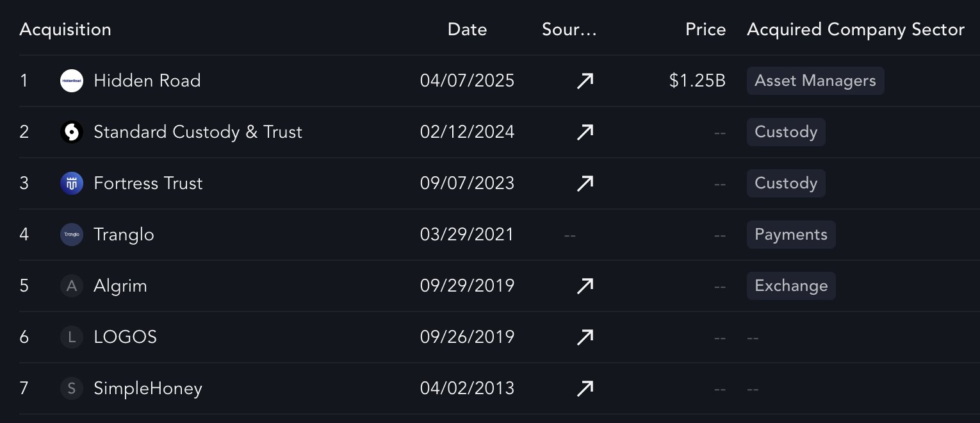
Task: Open the Tranglo acquisition name link
Action: coord(124,235)
